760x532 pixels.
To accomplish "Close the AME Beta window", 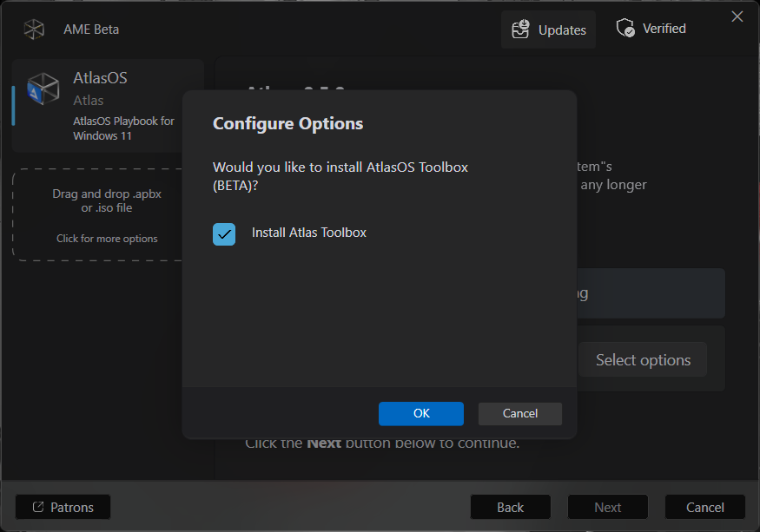I will click(x=737, y=16).
